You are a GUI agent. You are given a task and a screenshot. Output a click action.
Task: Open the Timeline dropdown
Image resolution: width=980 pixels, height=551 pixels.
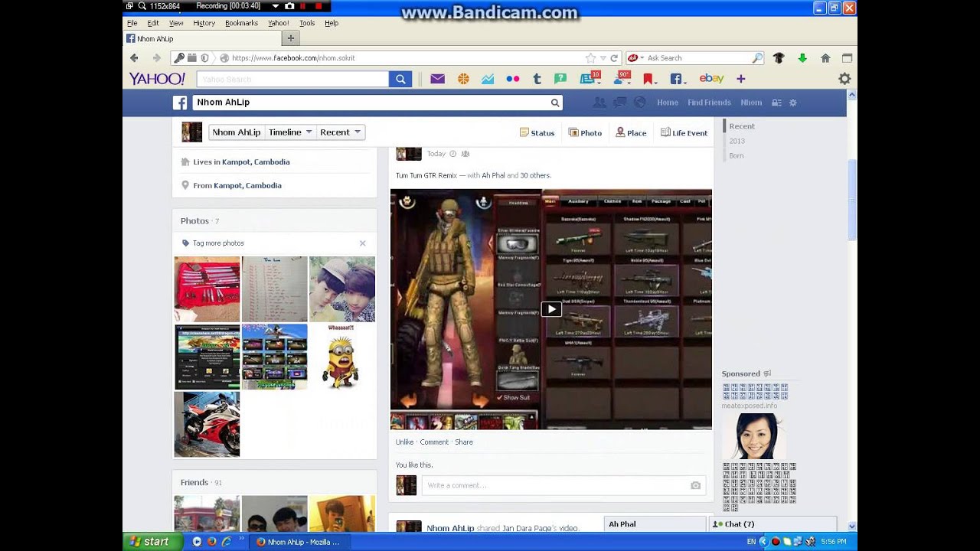pyautogui.click(x=290, y=132)
